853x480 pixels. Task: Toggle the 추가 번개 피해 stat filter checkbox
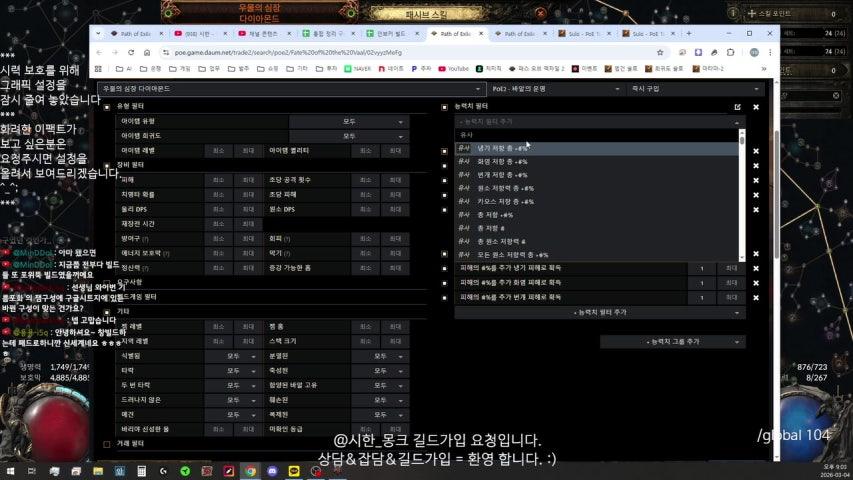click(444, 298)
